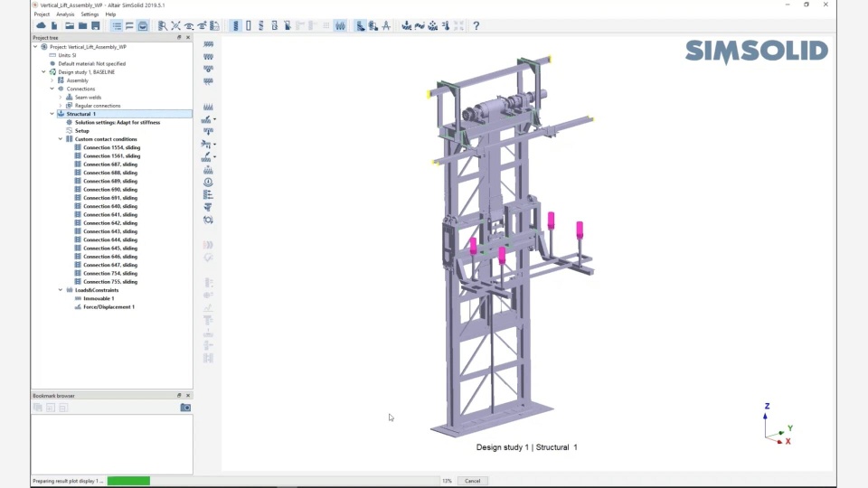Select Force/Displacement 1 in the tree
This screenshot has height=488, width=868.
point(108,306)
